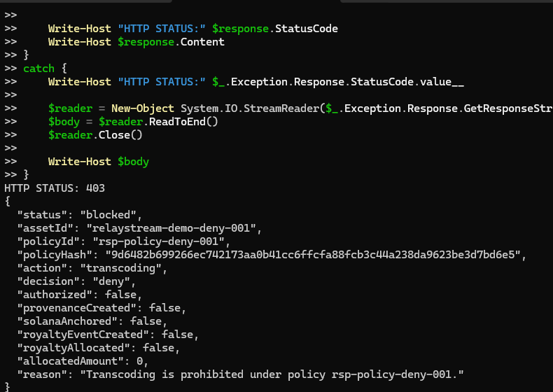
Task: Click the "authorized": false line
Action: tap(79, 295)
